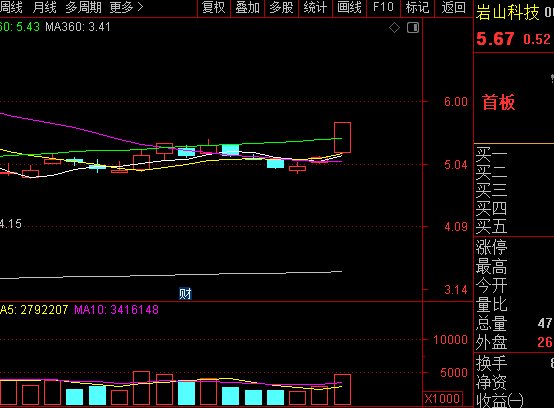
Task: Toggle the side panel layout icon
Action: pos(413,28)
